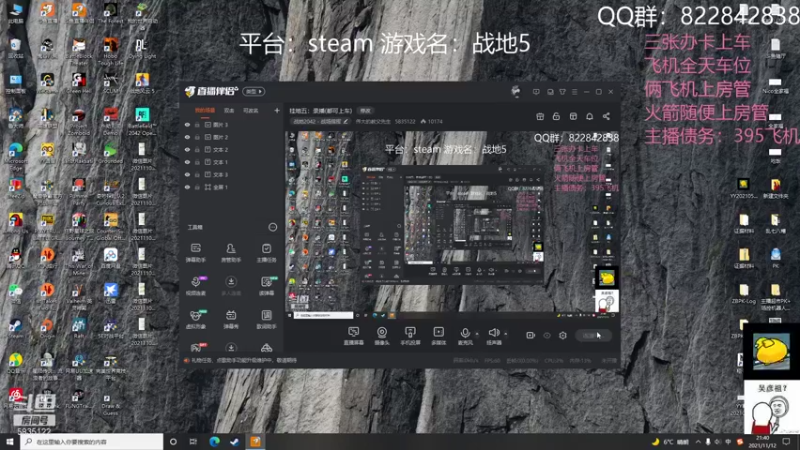Open the 房管助手 room manager tool
Screen dimensions: 800x450
click(x=231, y=252)
